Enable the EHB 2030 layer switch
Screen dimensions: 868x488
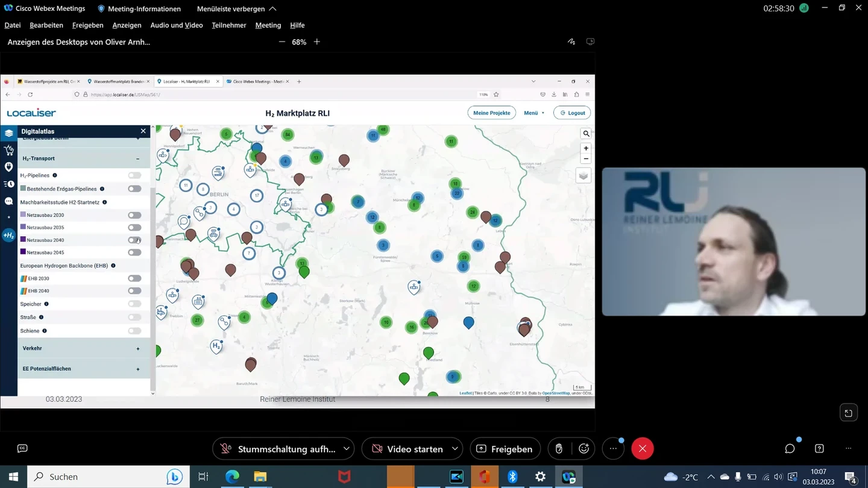(134, 278)
